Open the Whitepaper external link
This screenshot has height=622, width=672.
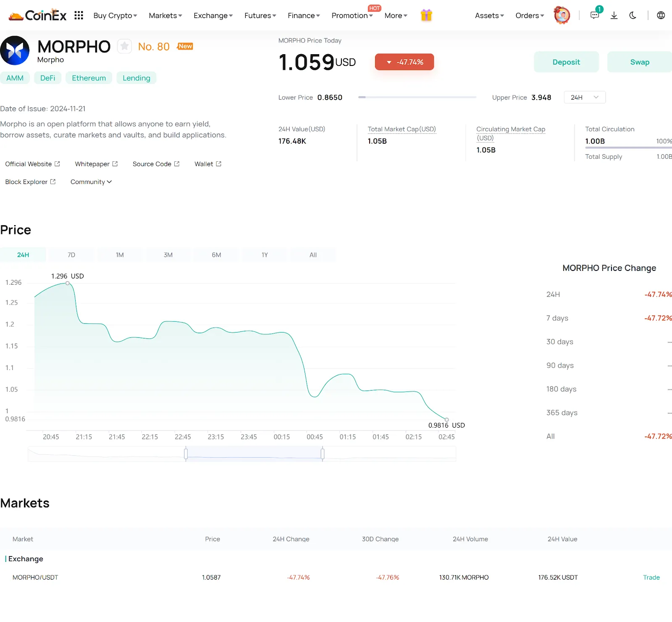96,164
